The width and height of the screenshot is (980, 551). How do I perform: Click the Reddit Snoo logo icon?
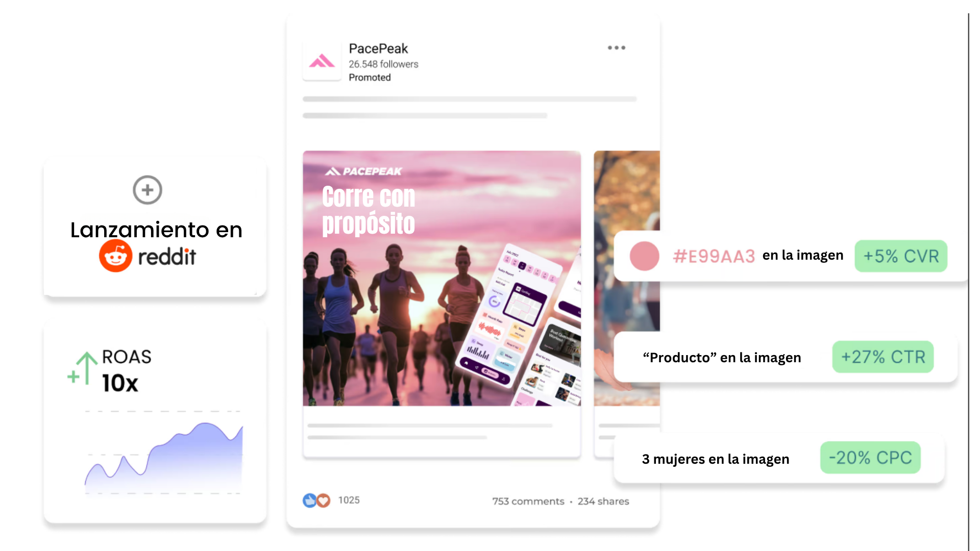pos(116,256)
